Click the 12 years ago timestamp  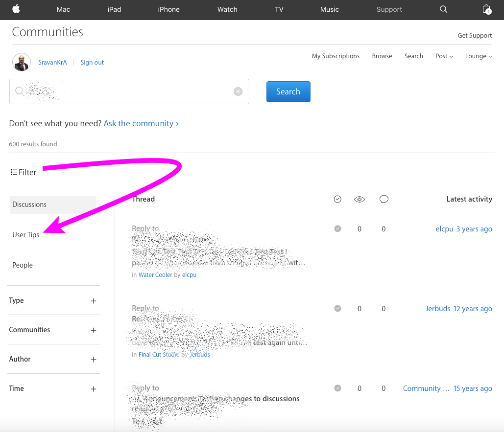pyautogui.click(x=473, y=309)
